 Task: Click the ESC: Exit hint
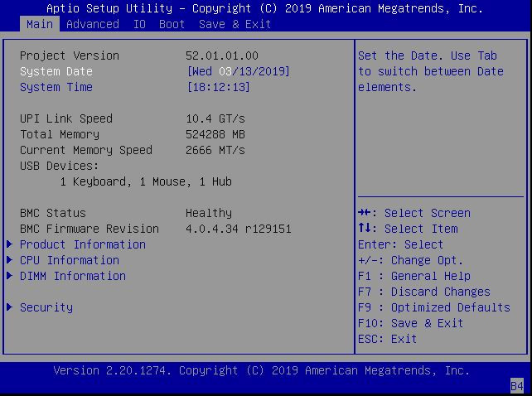388,339
